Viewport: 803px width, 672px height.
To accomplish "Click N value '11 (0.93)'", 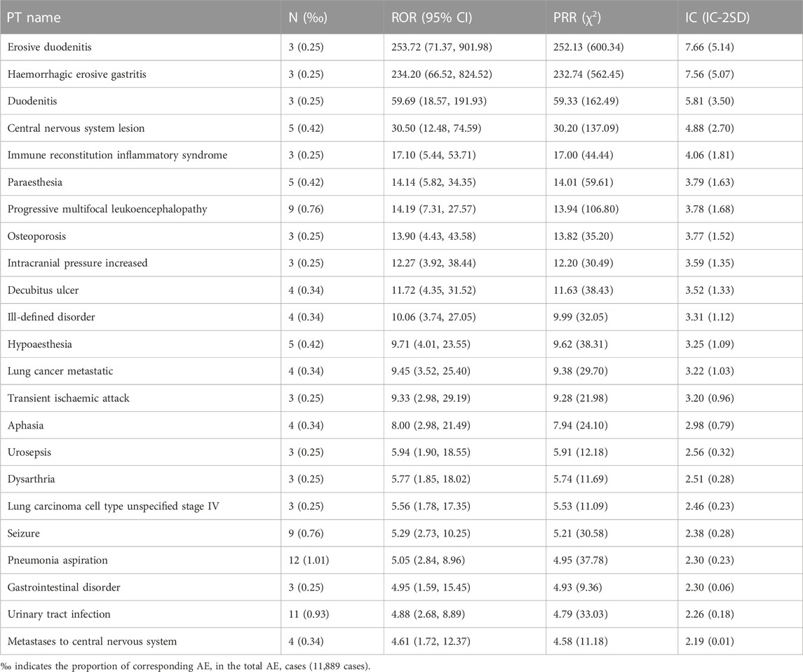I will (x=309, y=614).
